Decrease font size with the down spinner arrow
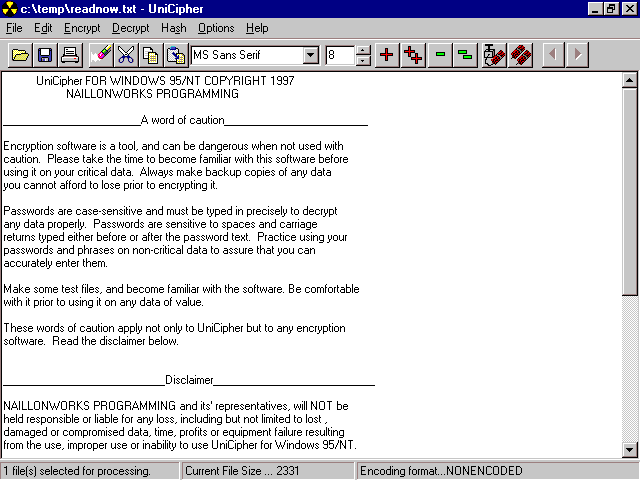640x480 pixels. point(362,60)
